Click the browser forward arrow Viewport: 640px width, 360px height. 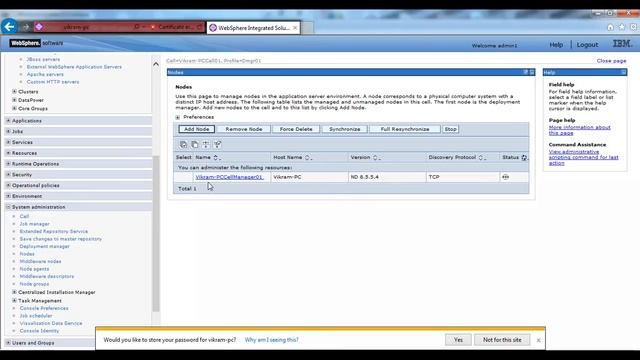[x=26, y=27]
